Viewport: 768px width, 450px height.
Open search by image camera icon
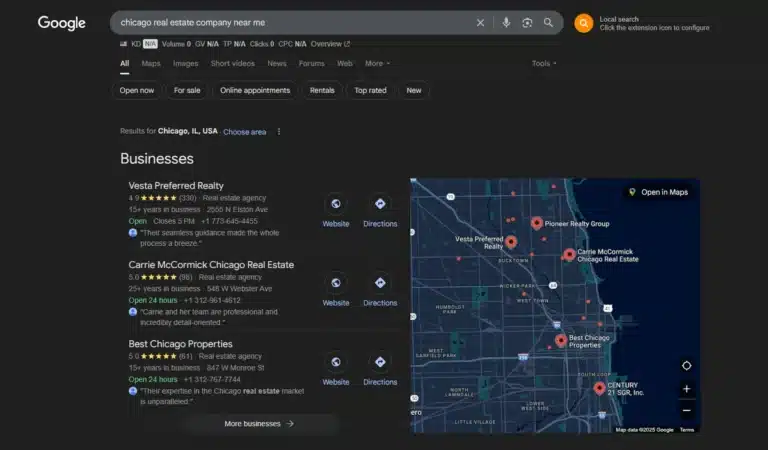point(527,23)
